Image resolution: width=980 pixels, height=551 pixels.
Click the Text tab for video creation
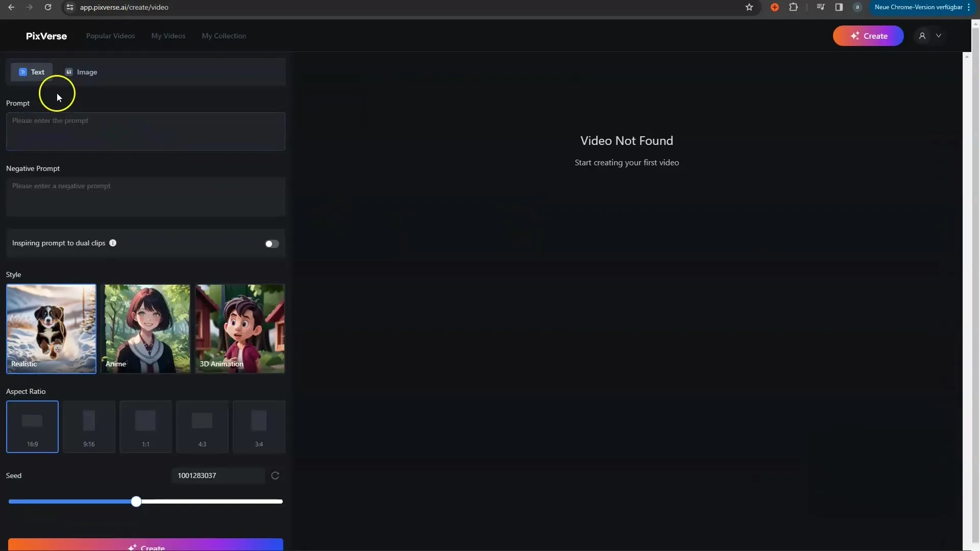coord(31,71)
